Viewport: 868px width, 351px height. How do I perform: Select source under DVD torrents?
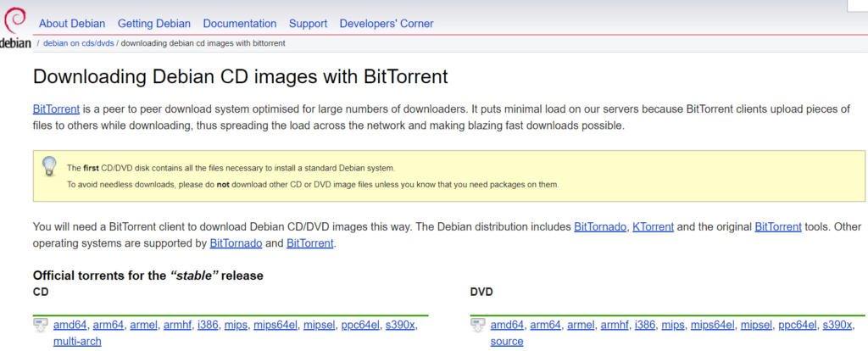click(x=507, y=342)
